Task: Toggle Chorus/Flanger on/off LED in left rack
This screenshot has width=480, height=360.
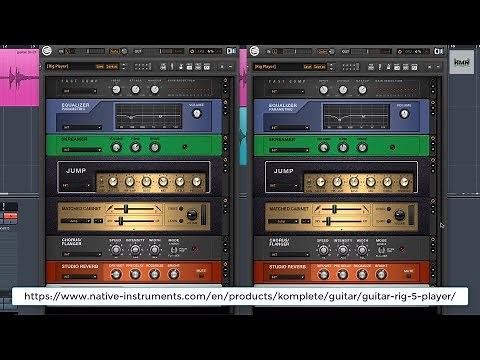Action: coord(194,249)
